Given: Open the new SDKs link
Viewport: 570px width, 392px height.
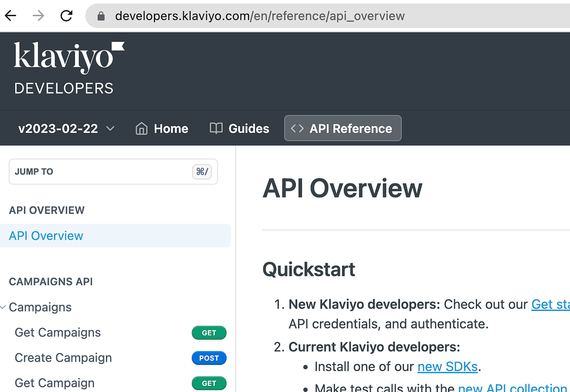Looking at the screenshot, I should 447,366.
